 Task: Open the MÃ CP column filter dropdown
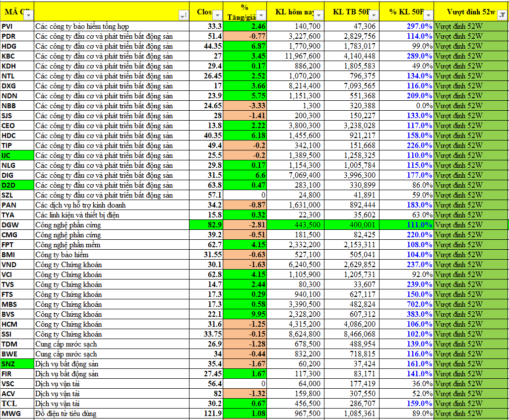29,16
